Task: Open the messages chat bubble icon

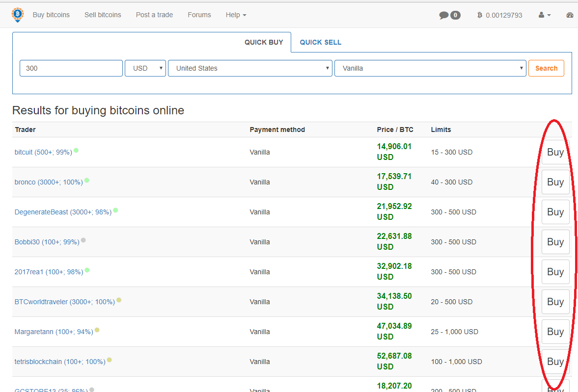Action: (x=444, y=15)
